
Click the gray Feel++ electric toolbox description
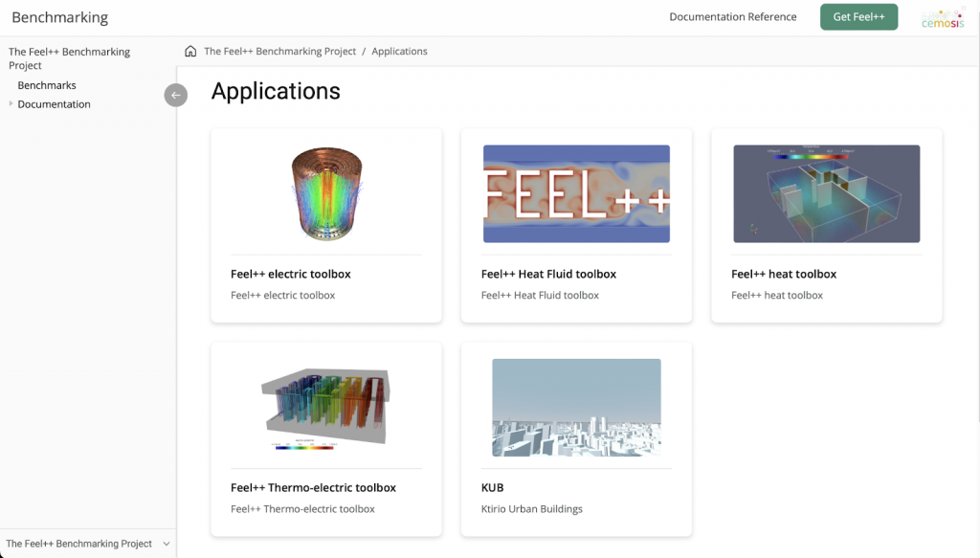(x=282, y=295)
